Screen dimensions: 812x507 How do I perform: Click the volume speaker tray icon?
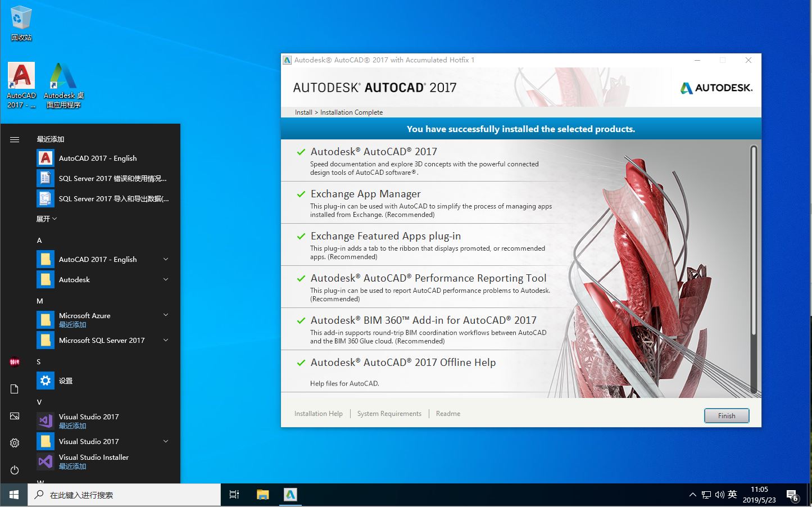click(x=720, y=495)
